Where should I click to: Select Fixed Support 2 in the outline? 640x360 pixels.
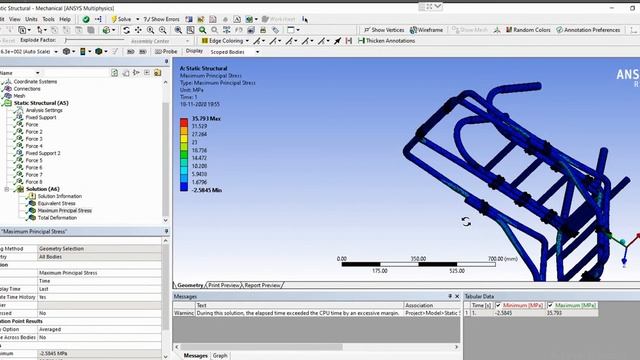(x=43, y=153)
